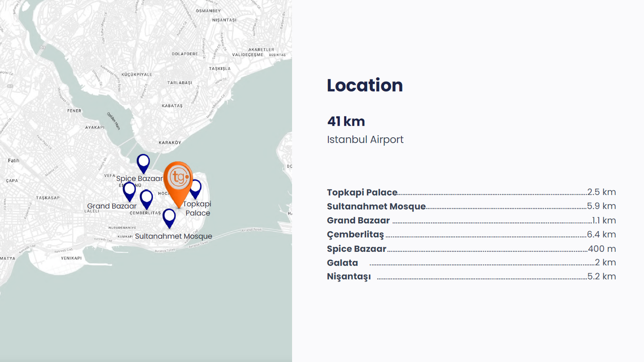Click the blue pin above Topkapi Palace label
Image resolution: width=644 pixels, height=362 pixels.
point(196,188)
